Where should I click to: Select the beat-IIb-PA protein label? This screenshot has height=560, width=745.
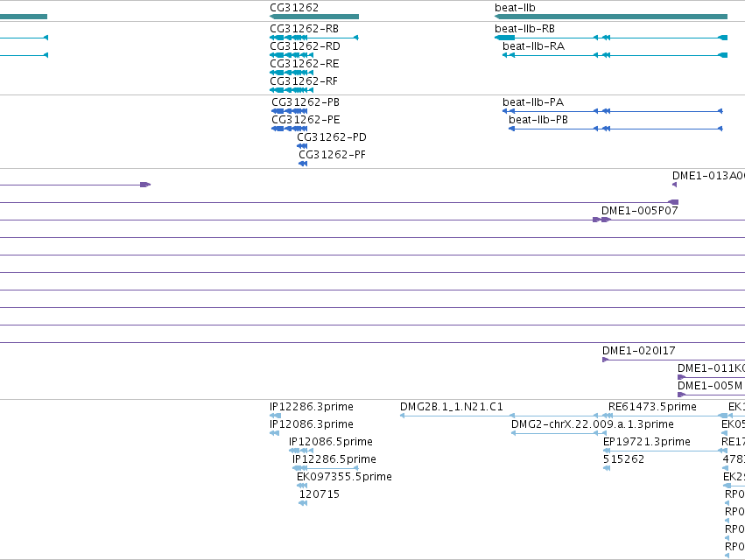(x=533, y=102)
